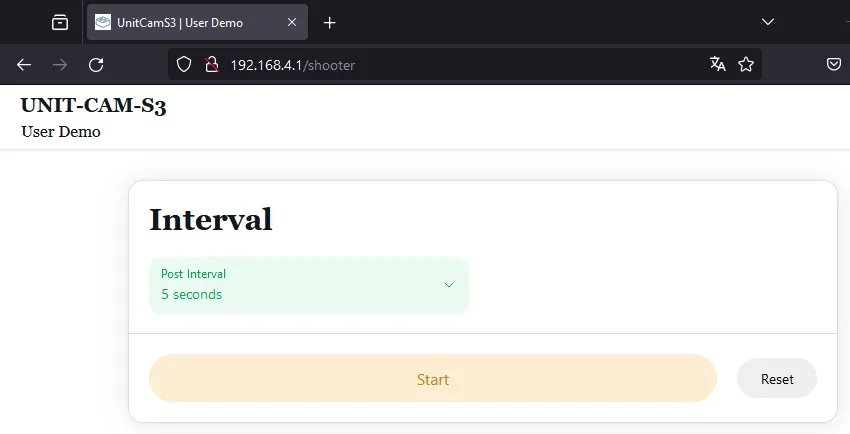Open Firefox View in the tab bar

coord(60,22)
